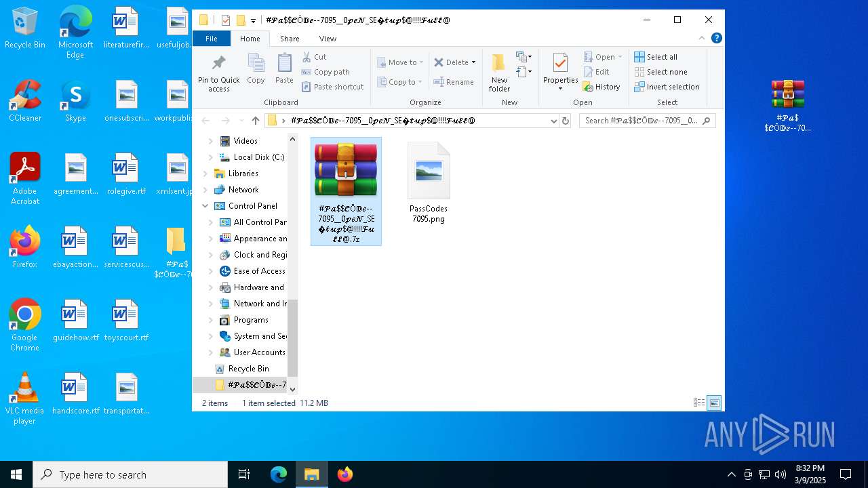Select Local Disk (C:) in tree
The height and width of the screenshot is (488, 868).
coord(258,157)
